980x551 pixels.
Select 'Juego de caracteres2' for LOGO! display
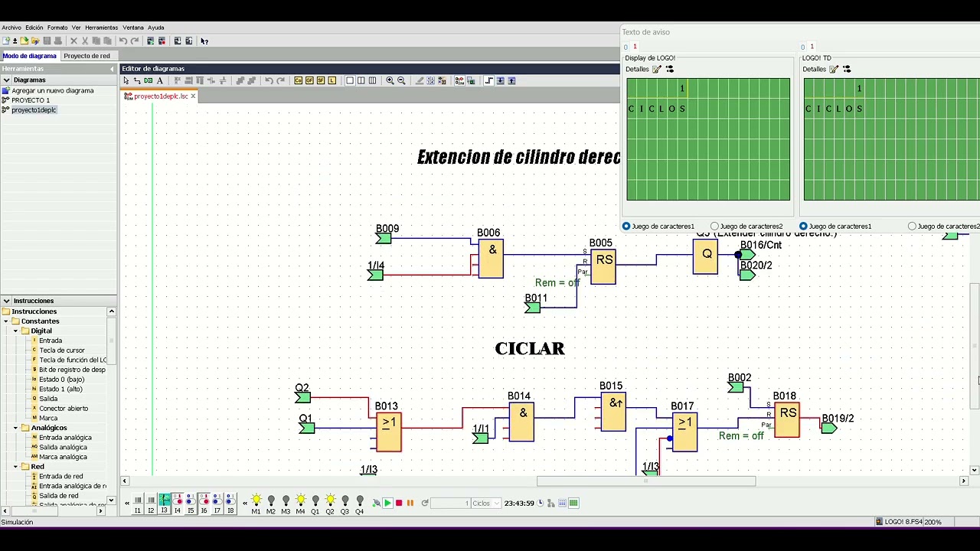[x=715, y=227]
